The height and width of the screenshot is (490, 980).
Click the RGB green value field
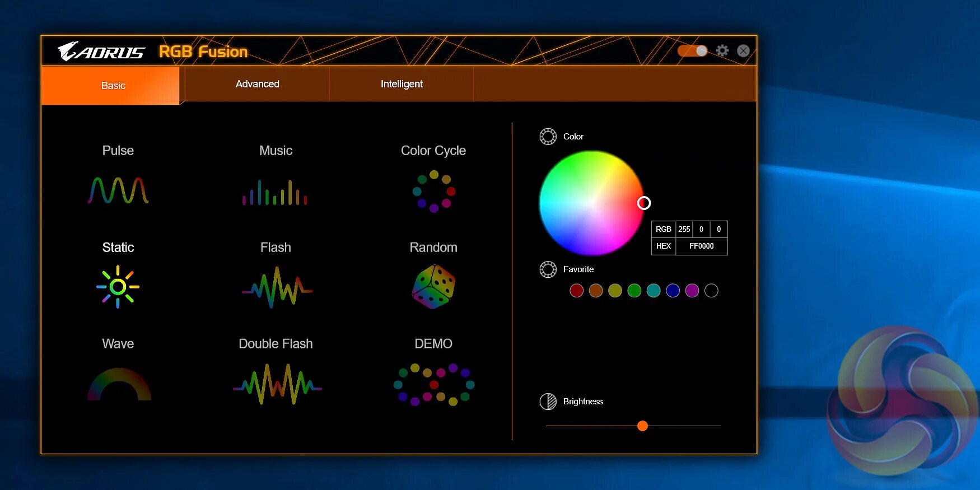701,230
